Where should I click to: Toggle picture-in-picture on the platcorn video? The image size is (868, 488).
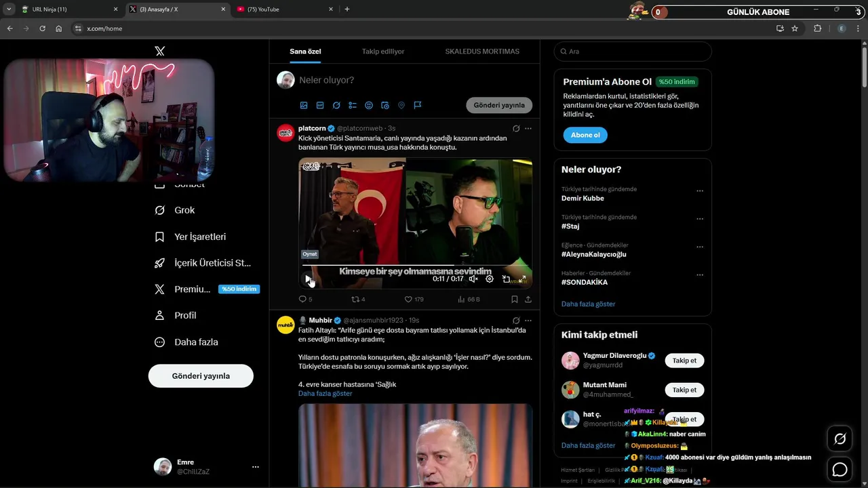506,279
